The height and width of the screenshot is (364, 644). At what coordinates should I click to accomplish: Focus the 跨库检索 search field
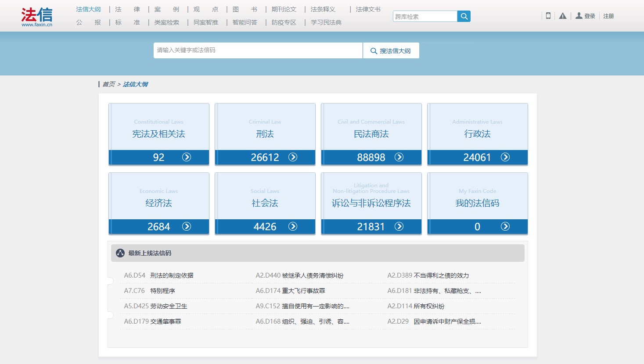pyautogui.click(x=425, y=16)
